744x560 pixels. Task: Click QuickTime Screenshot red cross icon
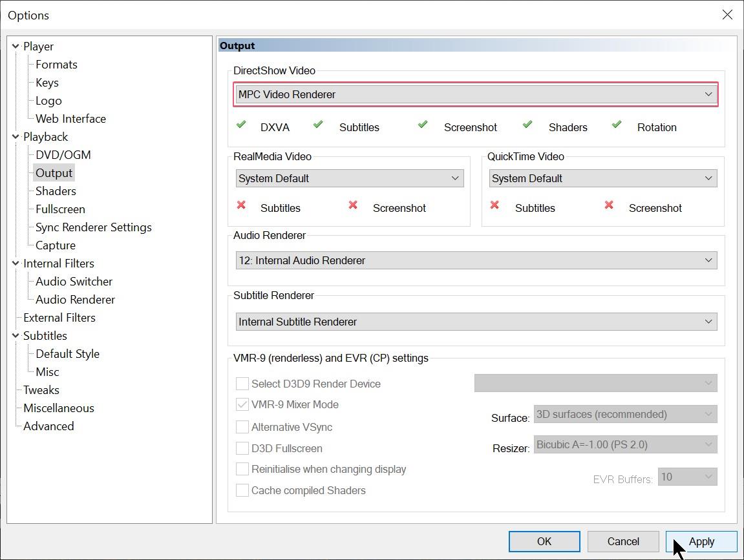pyautogui.click(x=609, y=205)
